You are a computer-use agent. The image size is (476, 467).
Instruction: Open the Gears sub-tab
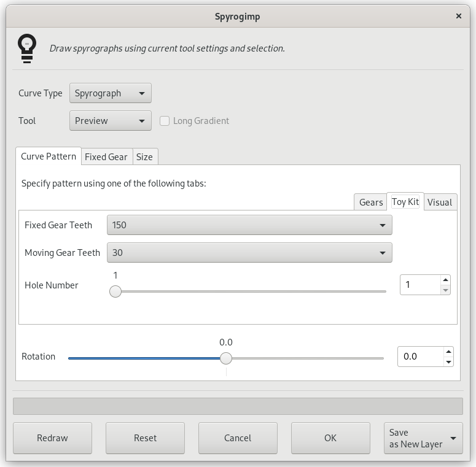click(x=371, y=202)
